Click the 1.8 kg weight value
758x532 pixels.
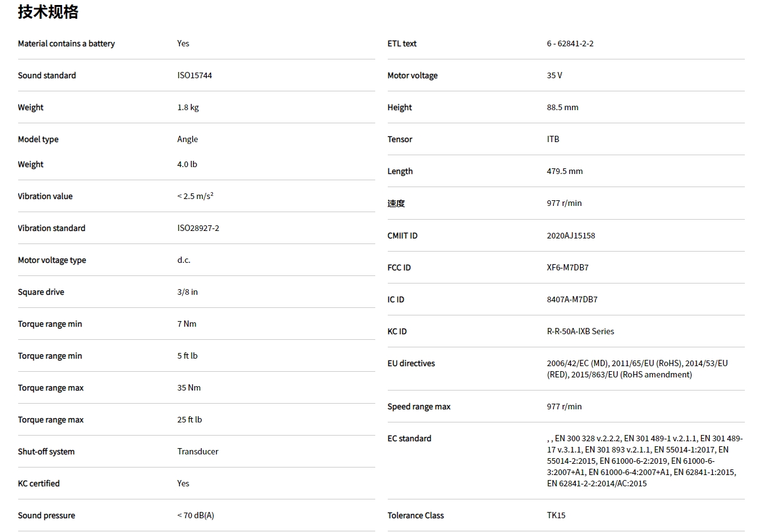point(188,108)
